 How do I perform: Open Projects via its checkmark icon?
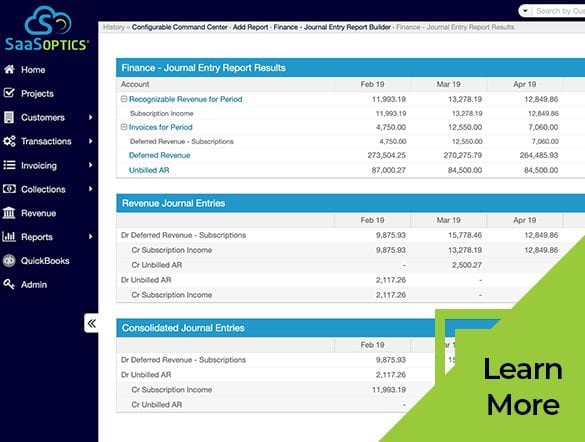tap(9, 93)
